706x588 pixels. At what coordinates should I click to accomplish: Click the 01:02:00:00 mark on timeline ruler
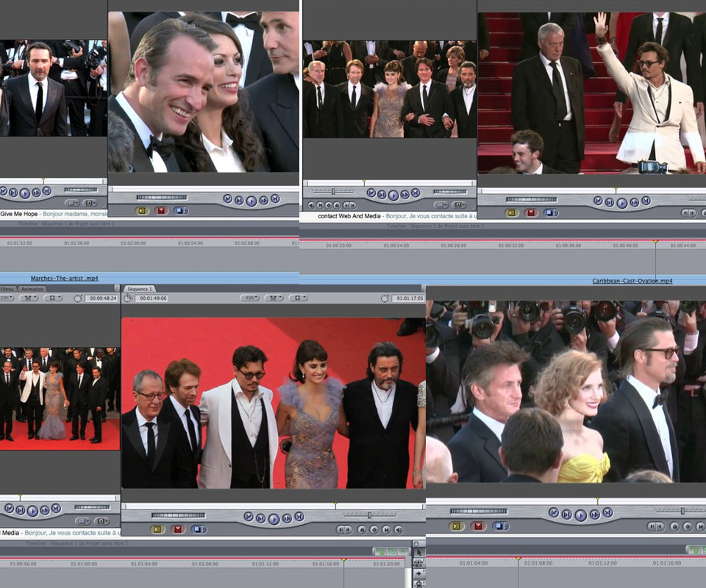pyautogui.click(x=133, y=243)
